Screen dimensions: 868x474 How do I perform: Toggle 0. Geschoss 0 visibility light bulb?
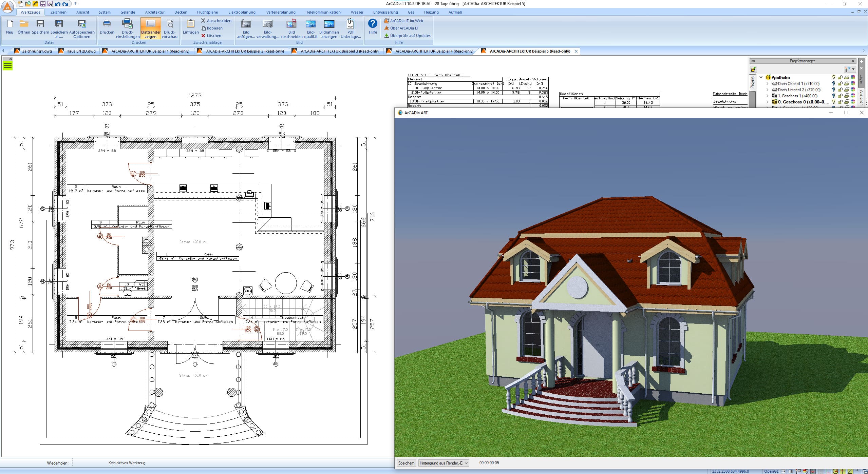point(834,102)
